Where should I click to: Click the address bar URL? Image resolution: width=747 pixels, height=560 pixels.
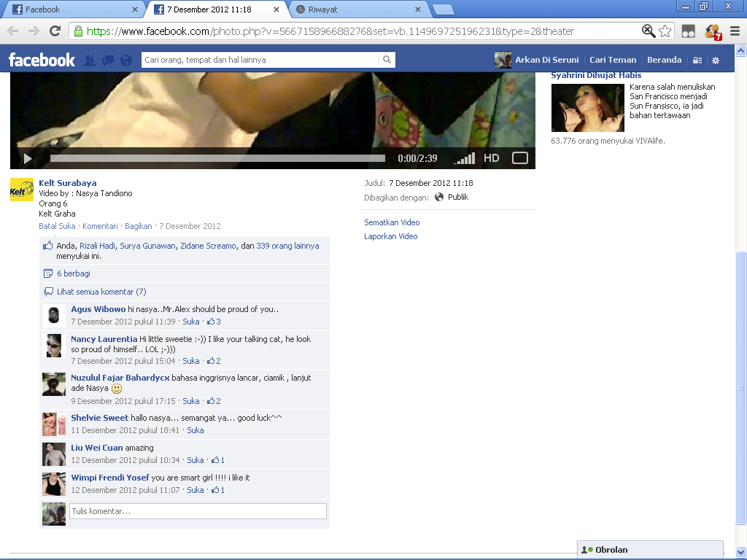[x=330, y=31]
